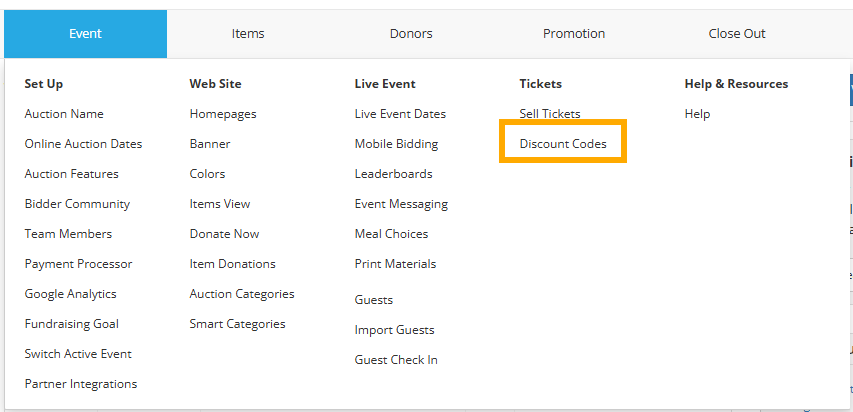Click Sell Tickets
853x412 pixels.
tap(549, 114)
